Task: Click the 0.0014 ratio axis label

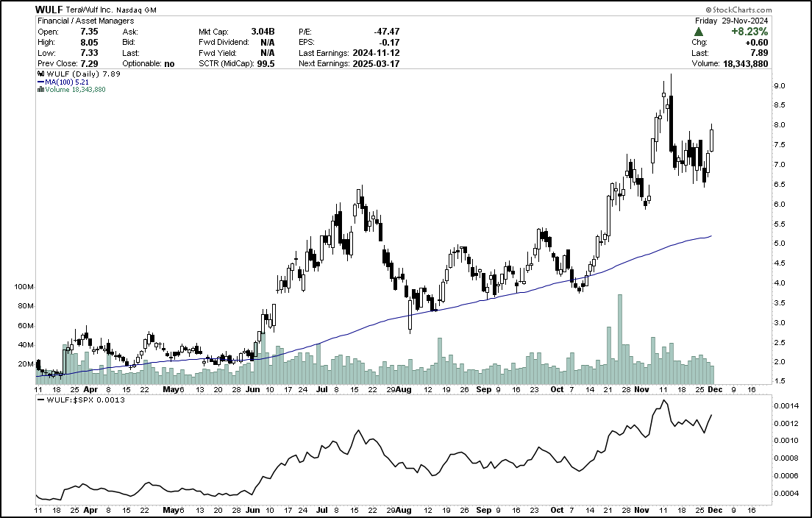Action: point(786,406)
